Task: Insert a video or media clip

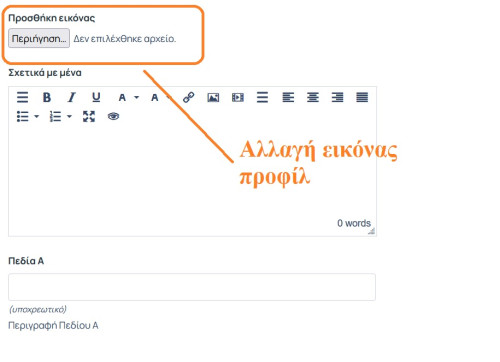Action: click(x=238, y=97)
